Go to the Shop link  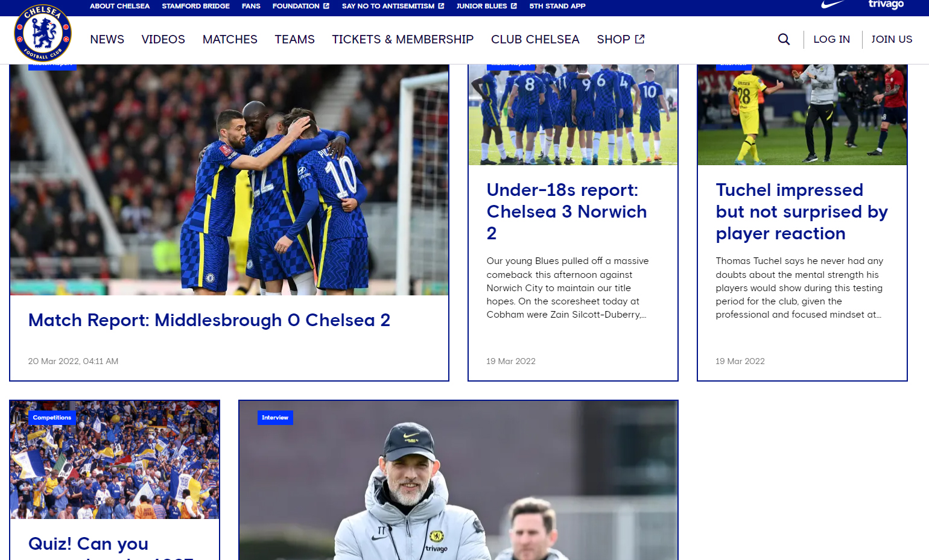tap(614, 39)
